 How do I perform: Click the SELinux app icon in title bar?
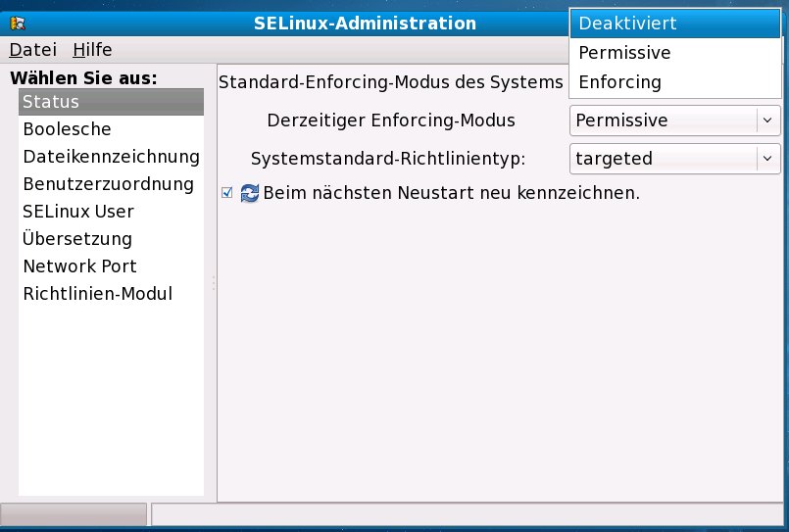coord(18,24)
